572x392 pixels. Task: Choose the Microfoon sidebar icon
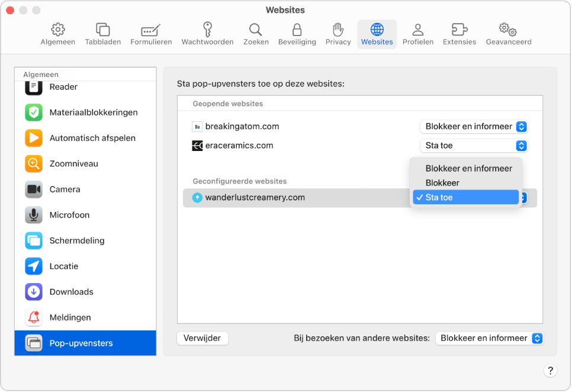tap(34, 215)
